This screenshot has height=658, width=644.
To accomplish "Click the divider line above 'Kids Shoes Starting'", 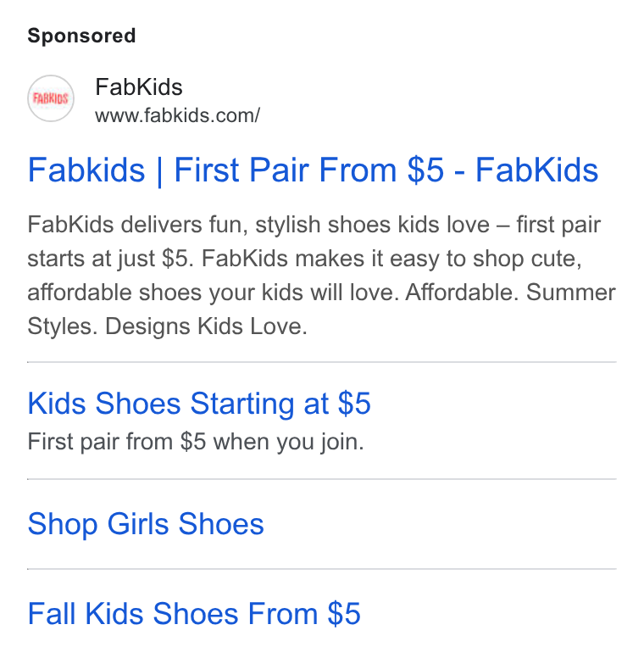I will tap(322, 362).
